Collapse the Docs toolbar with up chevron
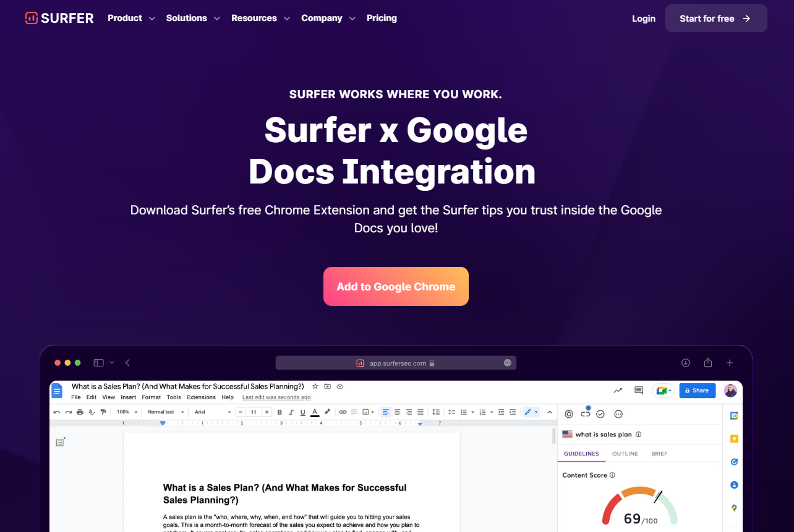 (550, 412)
